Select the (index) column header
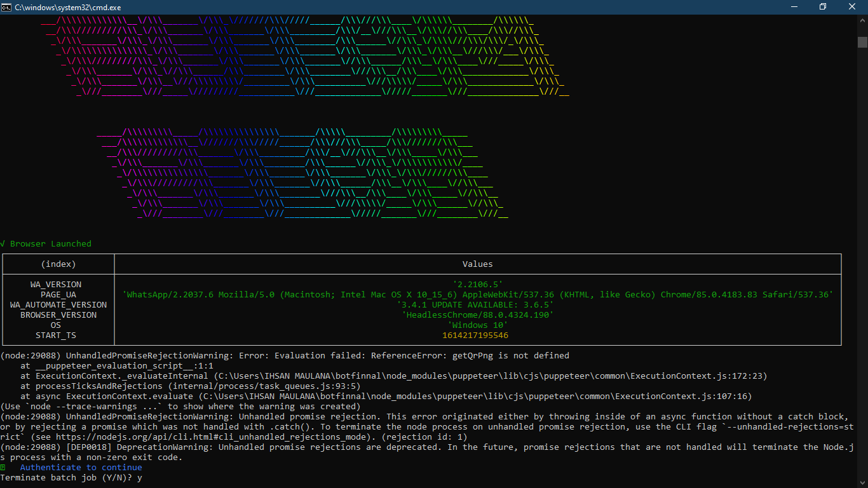 58,264
